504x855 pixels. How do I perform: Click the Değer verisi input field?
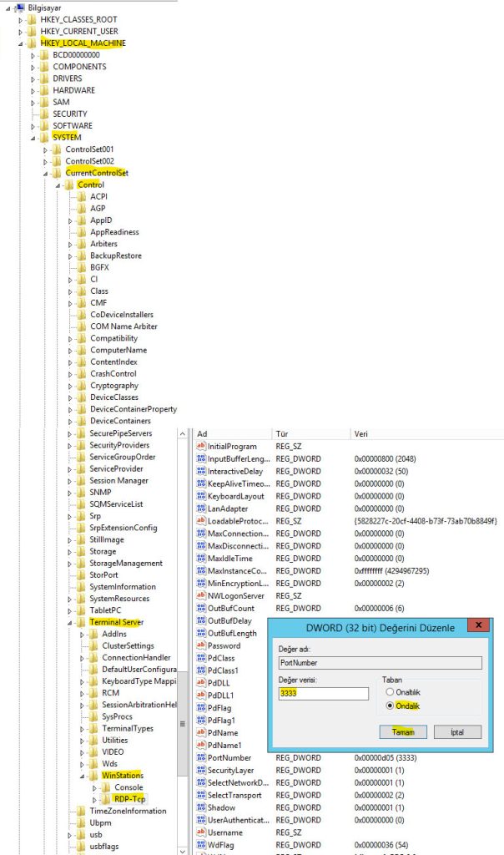pyautogui.click(x=323, y=694)
